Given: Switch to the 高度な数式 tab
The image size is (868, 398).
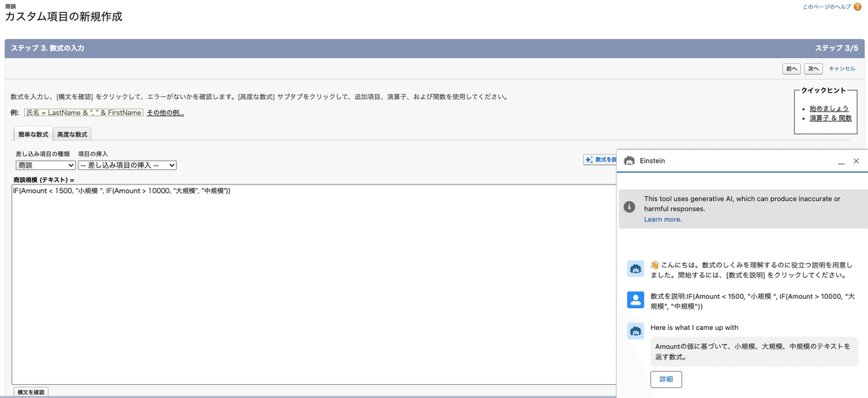Looking at the screenshot, I should tap(72, 134).
